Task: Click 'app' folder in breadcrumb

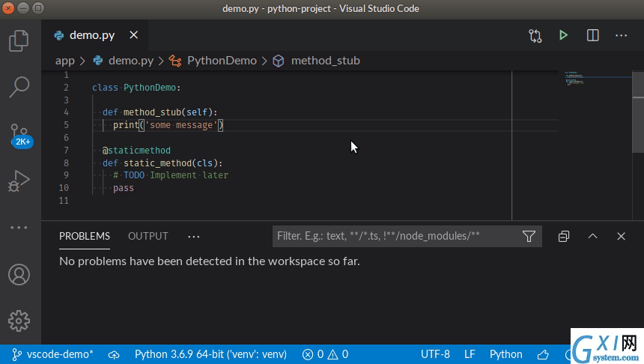Action: point(65,61)
